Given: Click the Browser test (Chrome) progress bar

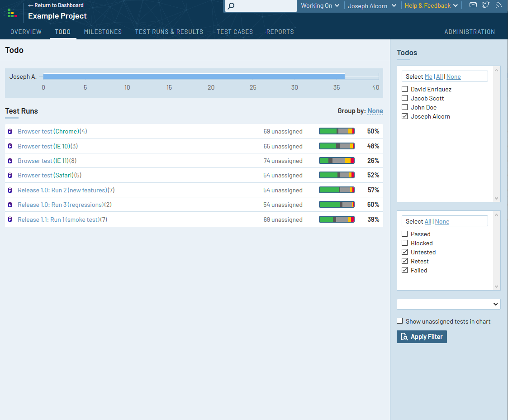Looking at the screenshot, I should 337,131.
